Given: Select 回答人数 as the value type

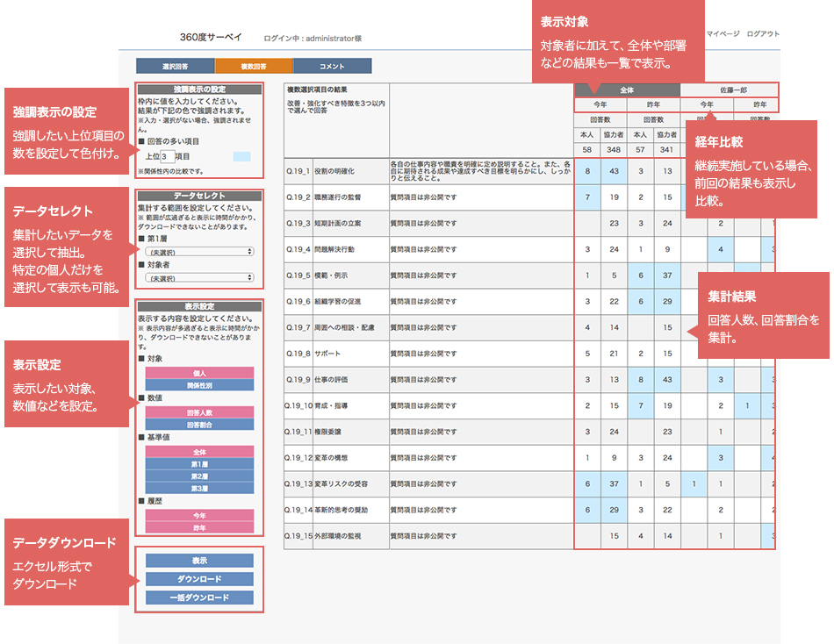Looking at the screenshot, I should [x=199, y=412].
